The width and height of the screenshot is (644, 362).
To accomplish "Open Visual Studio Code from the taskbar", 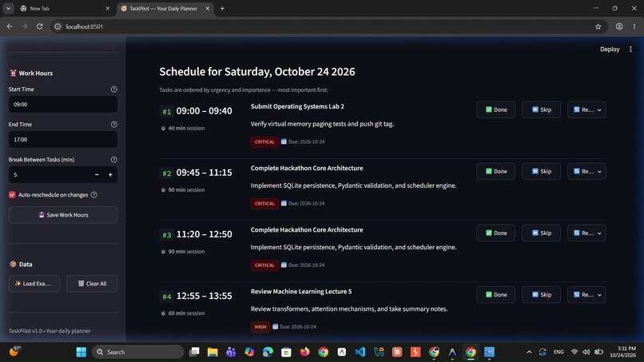I will point(360,352).
